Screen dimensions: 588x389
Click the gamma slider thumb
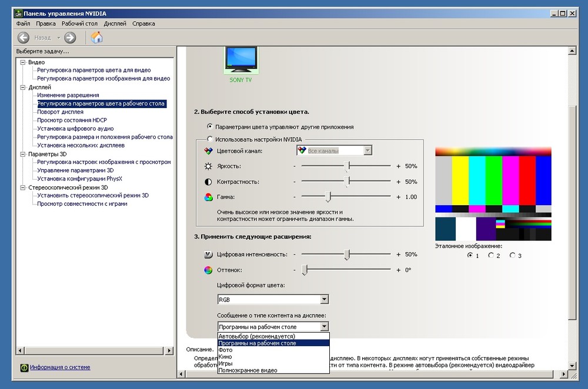click(x=328, y=196)
